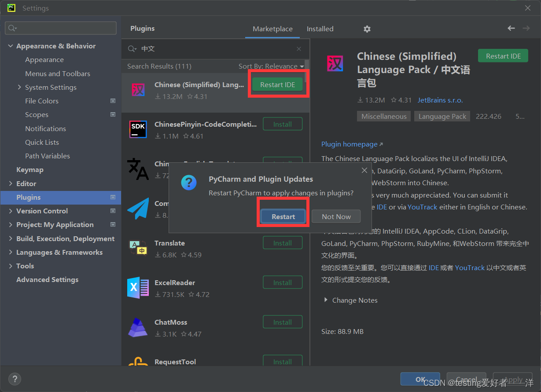Open the plugins settings gear icon
This screenshot has width=541, height=392.
[x=367, y=29]
